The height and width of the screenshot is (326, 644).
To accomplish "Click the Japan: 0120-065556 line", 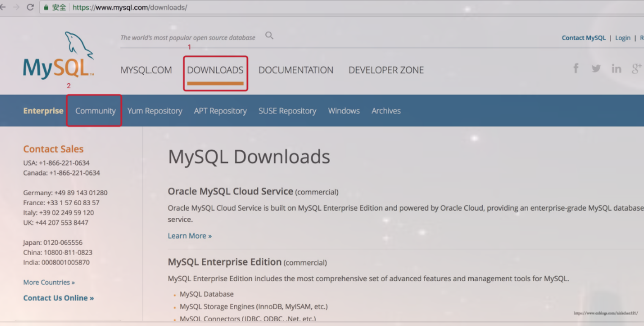I will [53, 242].
